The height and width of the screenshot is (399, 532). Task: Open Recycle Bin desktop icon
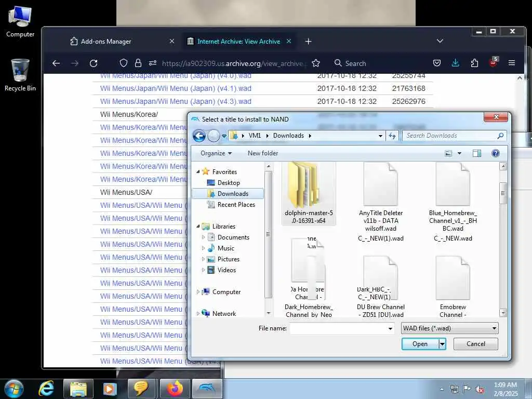(x=20, y=75)
